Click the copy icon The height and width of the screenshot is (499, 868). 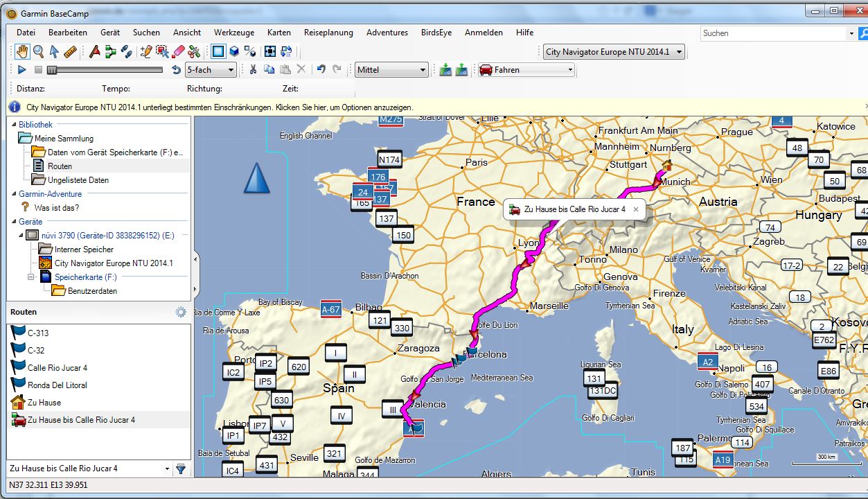[269, 69]
